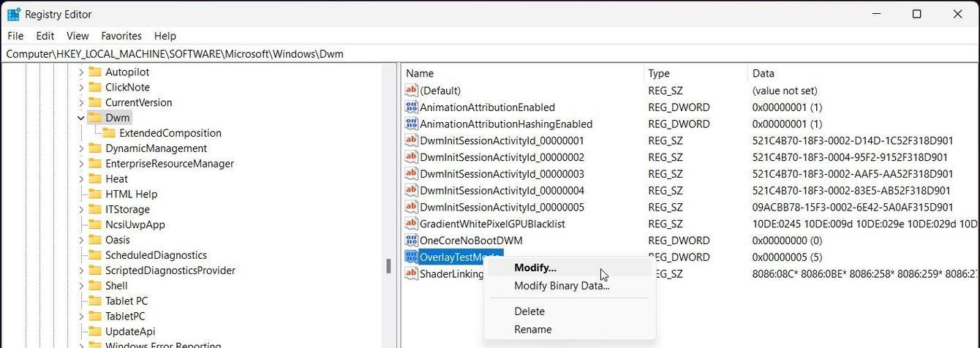
Task: Click the EnterpriseResourceManager folder icon
Action: (x=94, y=164)
